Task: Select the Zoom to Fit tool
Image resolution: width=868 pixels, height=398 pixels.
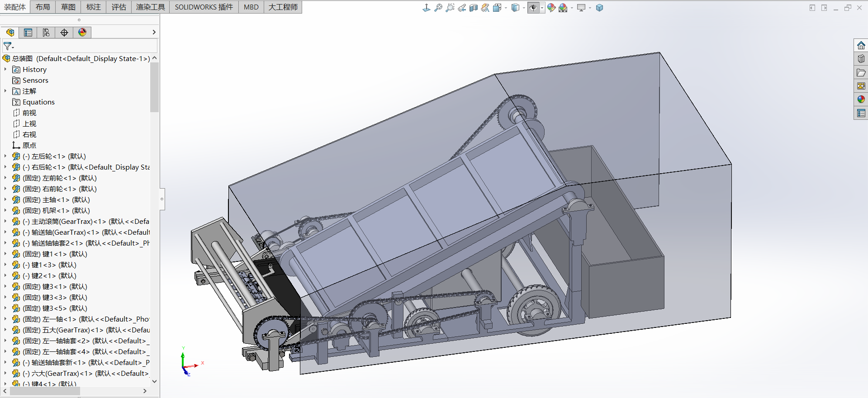Action: click(438, 8)
